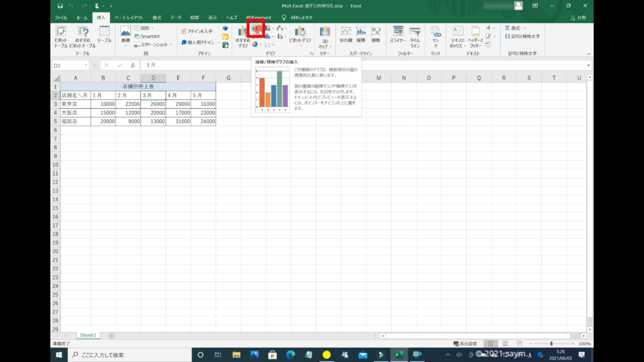Switch to Page Layout view in status bar
The width and height of the screenshot is (644, 362).
coord(505,344)
